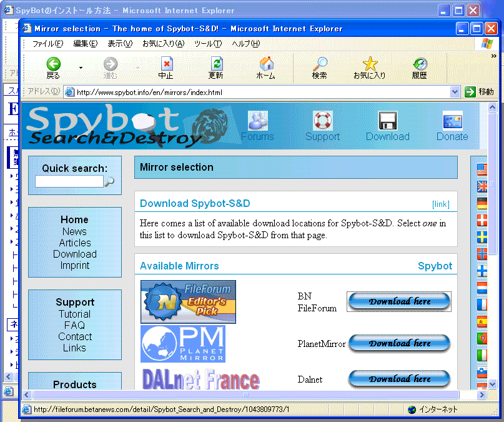Select the Spanish flag language icon
This screenshot has width=504, height=422.
click(482, 321)
